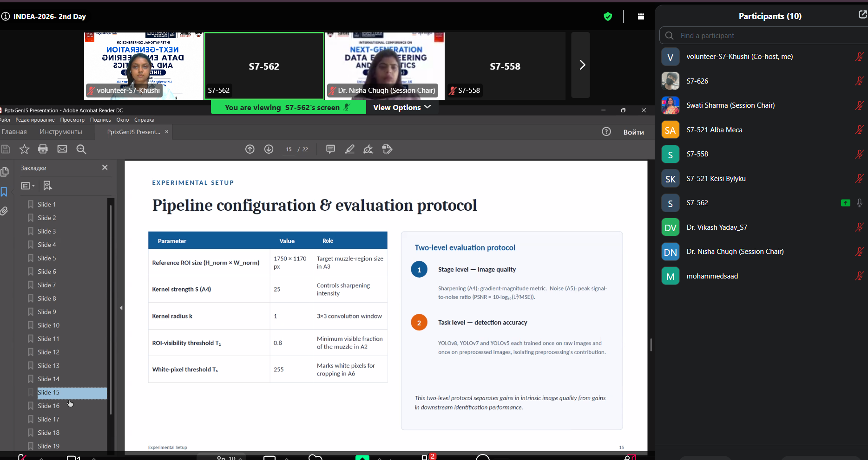
Task: Toggle mute for S7-626 participant
Action: [859, 81]
